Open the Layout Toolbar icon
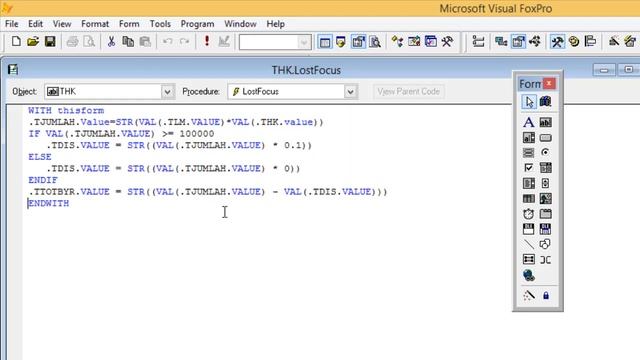 tap(590, 41)
